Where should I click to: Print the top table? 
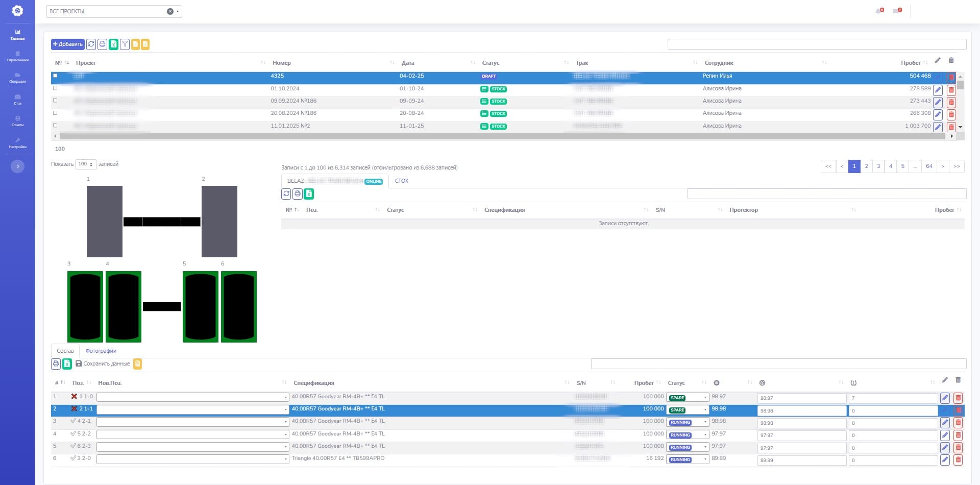tap(102, 44)
